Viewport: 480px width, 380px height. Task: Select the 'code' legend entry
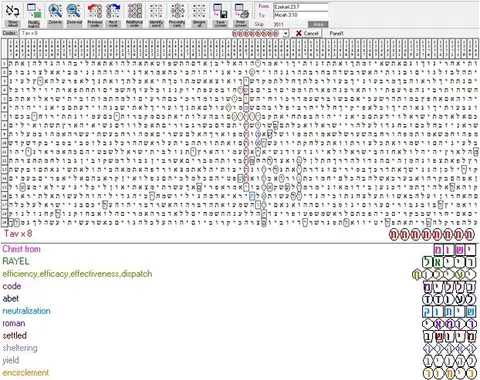12,286
